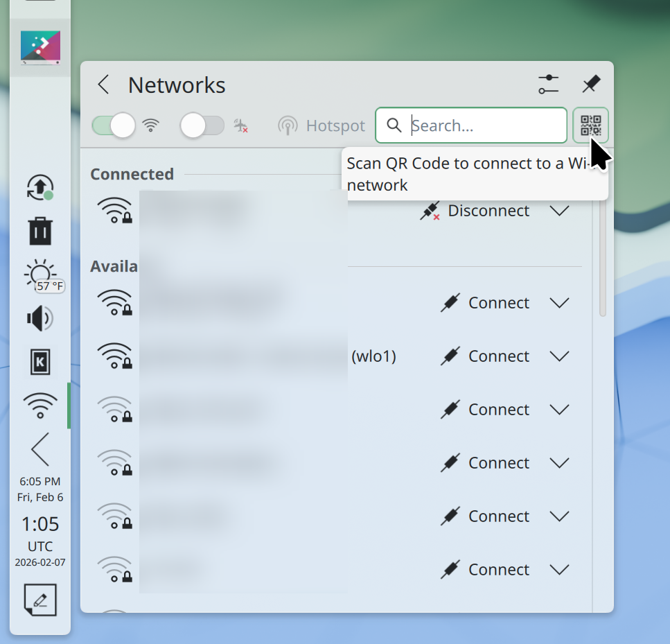Screen dimensions: 670x644
Task: Toggle the Wi-Fi switch off
Action: [x=114, y=125]
